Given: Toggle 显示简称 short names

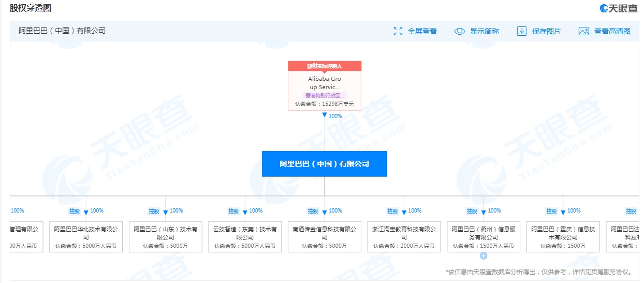Looking at the screenshot, I should 485,31.
